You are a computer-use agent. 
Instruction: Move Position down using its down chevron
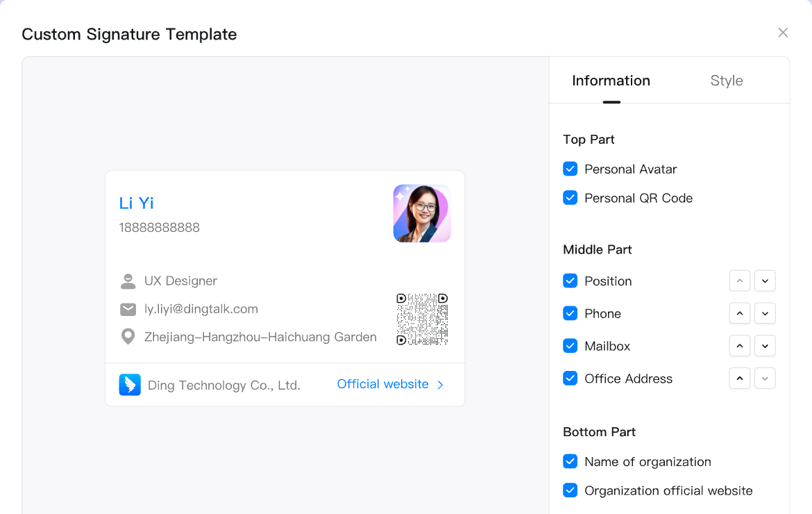(x=765, y=281)
